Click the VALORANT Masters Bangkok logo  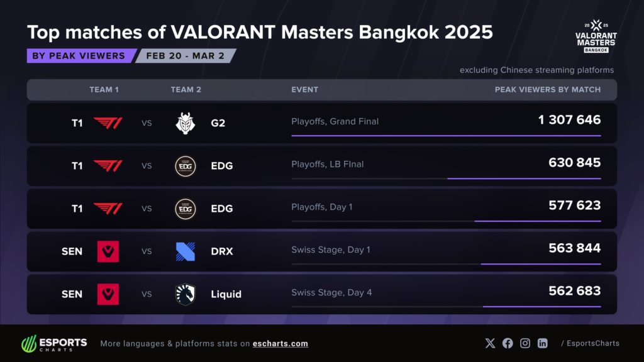pos(596,36)
